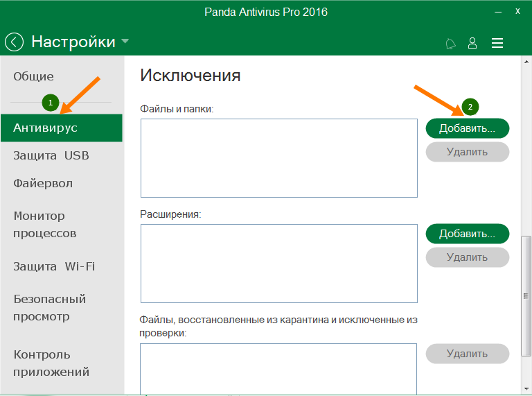
Task: Close the Panda Antivirus window
Action: coord(517,11)
